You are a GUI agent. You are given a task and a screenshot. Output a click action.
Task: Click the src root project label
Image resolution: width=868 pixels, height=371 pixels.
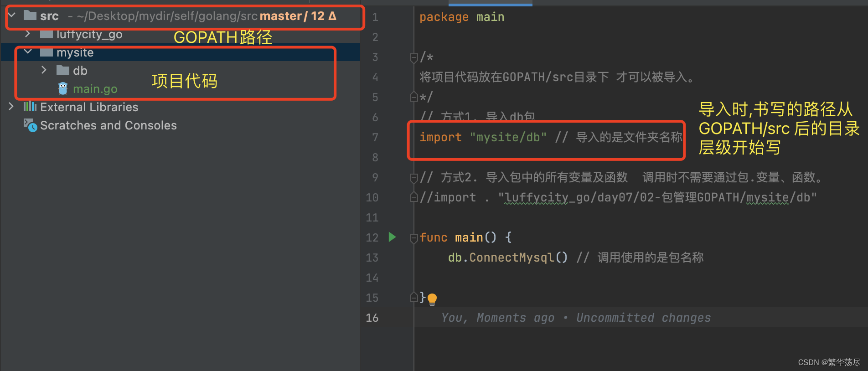pyautogui.click(x=49, y=16)
